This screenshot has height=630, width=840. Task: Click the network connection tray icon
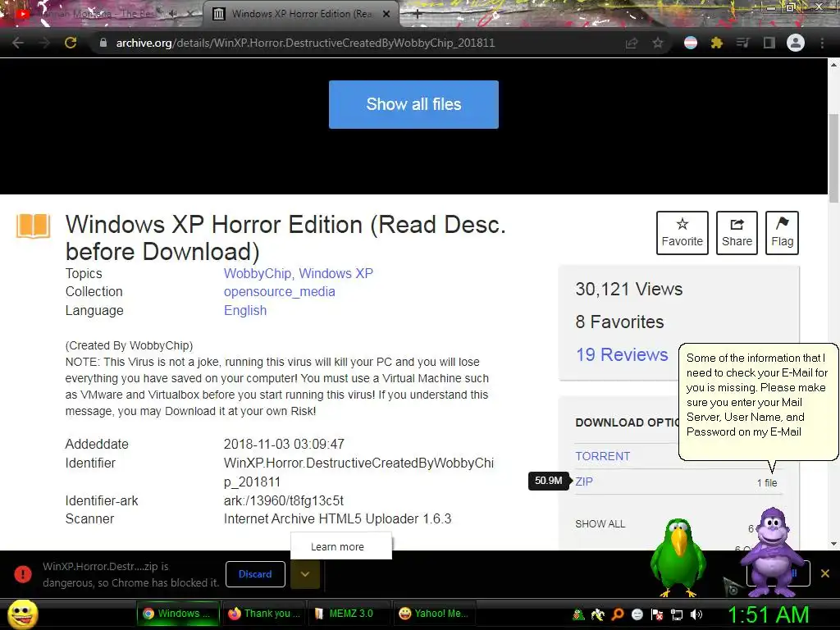tap(677, 614)
